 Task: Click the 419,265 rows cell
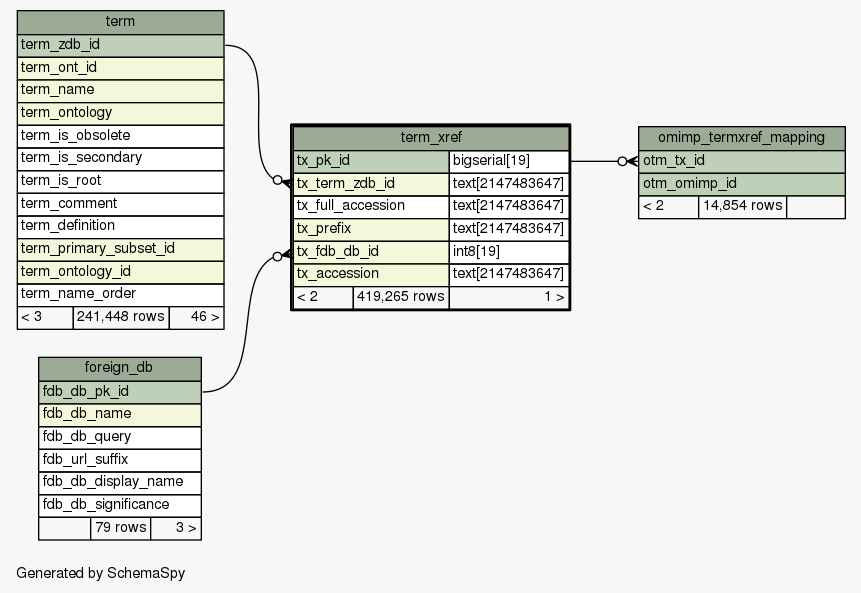tap(400, 297)
